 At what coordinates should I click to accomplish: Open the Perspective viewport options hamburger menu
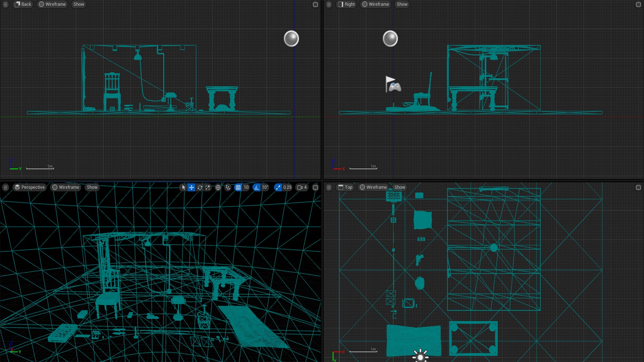point(5,187)
